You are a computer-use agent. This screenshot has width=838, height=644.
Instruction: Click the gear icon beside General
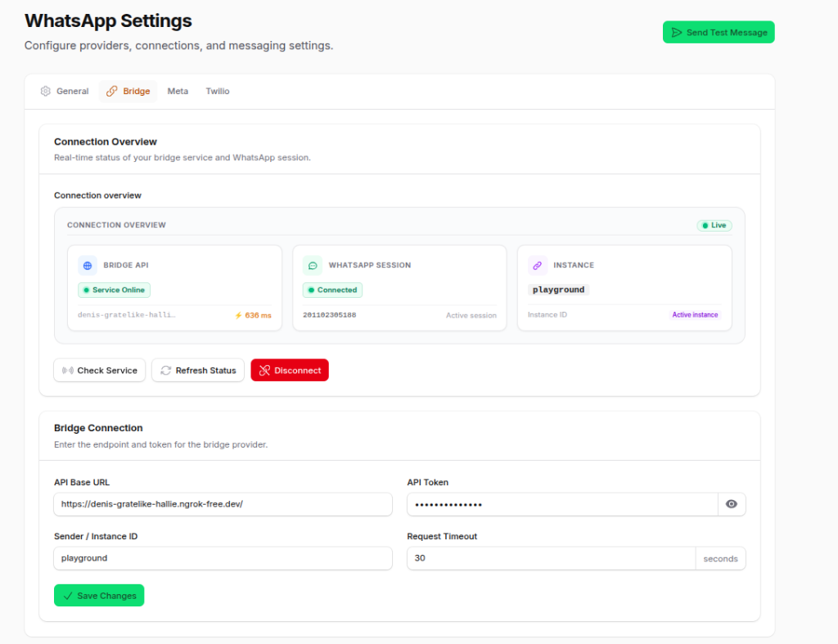pyautogui.click(x=46, y=92)
